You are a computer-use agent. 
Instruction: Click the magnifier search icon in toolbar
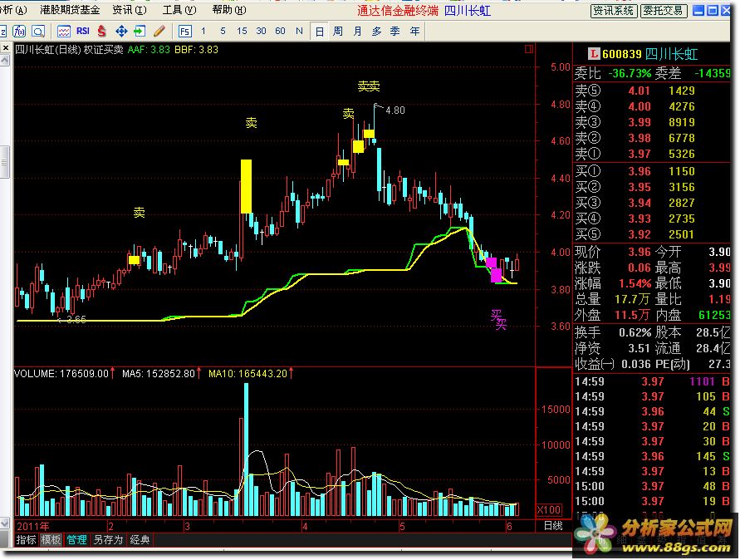tap(38, 32)
